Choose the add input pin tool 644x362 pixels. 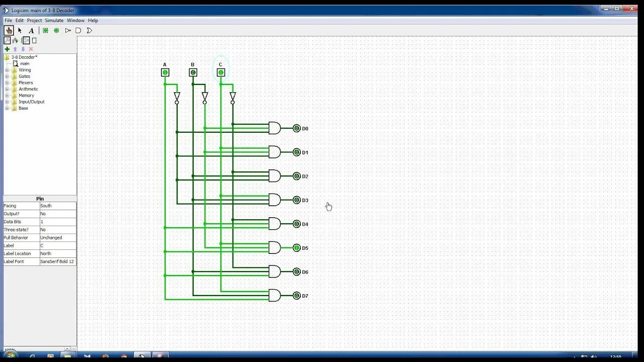click(x=45, y=30)
